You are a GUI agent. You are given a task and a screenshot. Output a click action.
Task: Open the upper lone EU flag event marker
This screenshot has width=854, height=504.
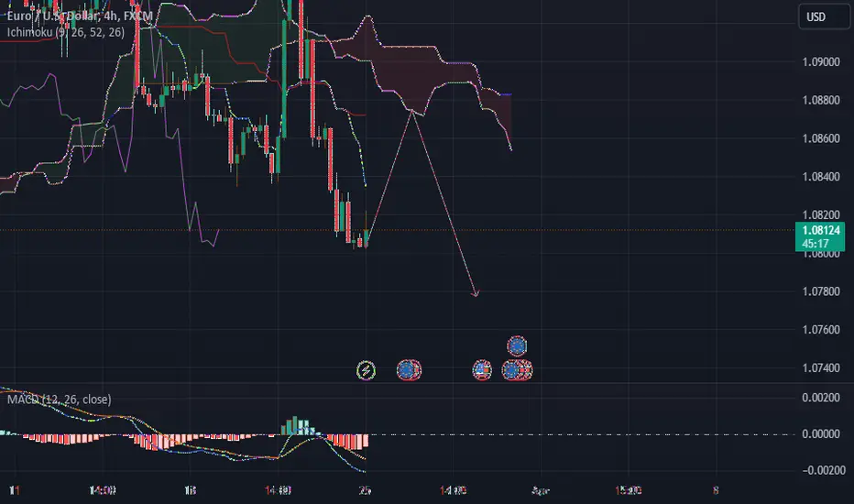(517, 345)
